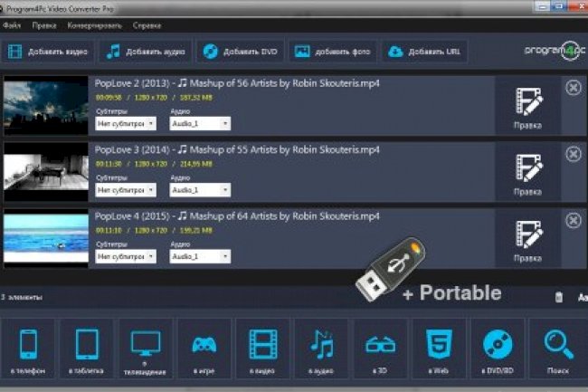The image size is (588, 392).
Task: Click the Добавить URL button label
Action: click(434, 52)
